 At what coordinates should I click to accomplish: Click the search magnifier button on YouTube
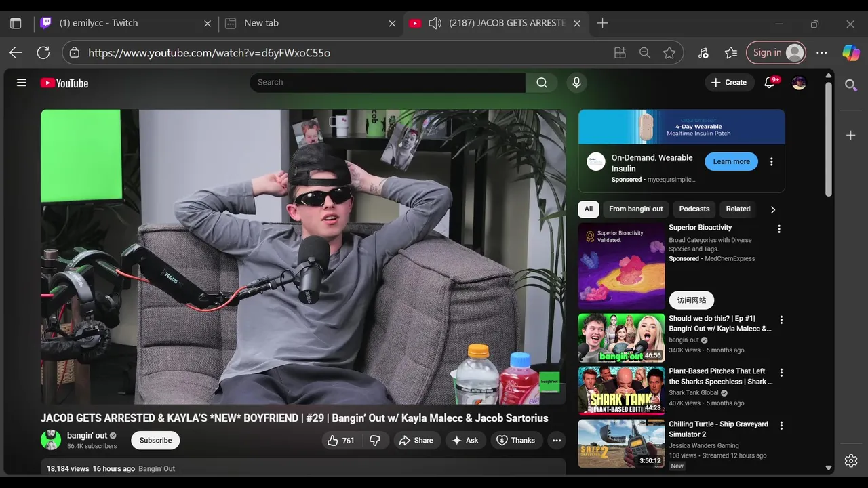click(x=541, y=83)
